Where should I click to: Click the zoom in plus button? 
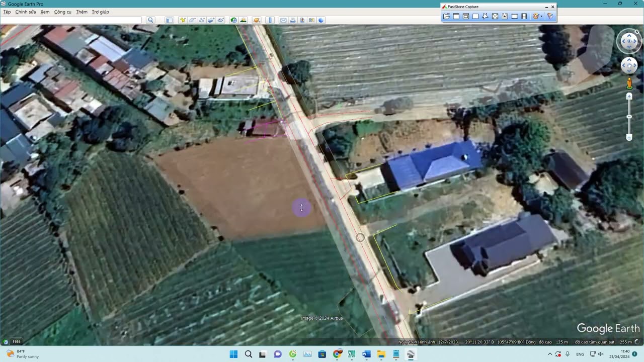click(629, 96)
